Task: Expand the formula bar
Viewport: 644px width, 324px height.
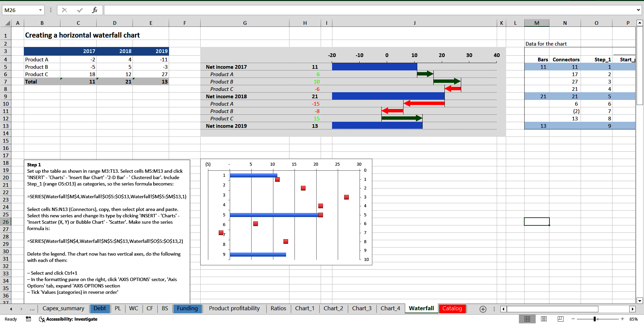Action: (638, 10)
